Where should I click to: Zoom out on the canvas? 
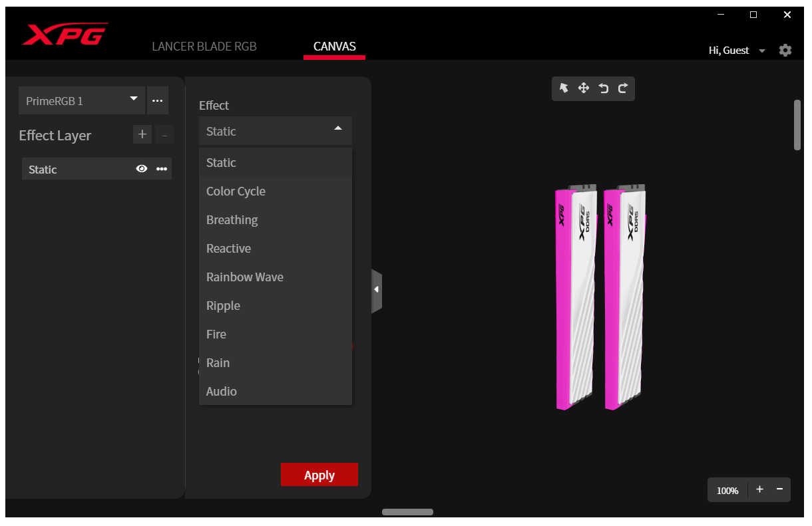(x=779, y=490)
